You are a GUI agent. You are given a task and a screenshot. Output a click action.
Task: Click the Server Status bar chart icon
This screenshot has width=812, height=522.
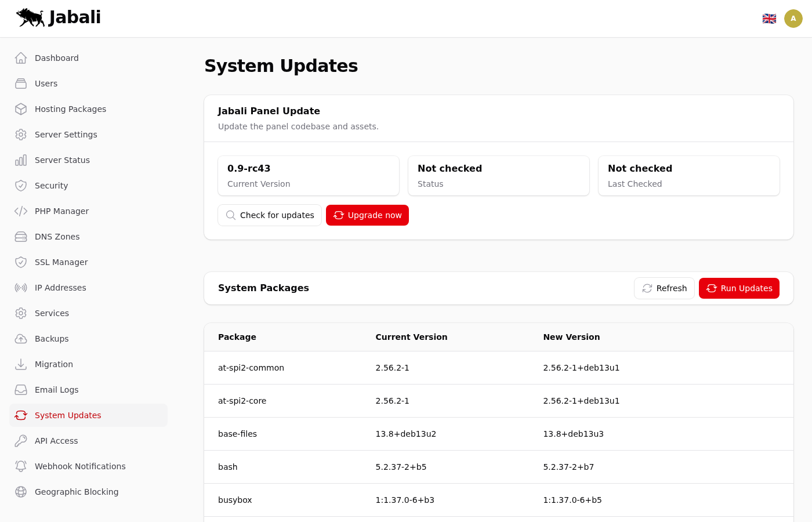21,160
